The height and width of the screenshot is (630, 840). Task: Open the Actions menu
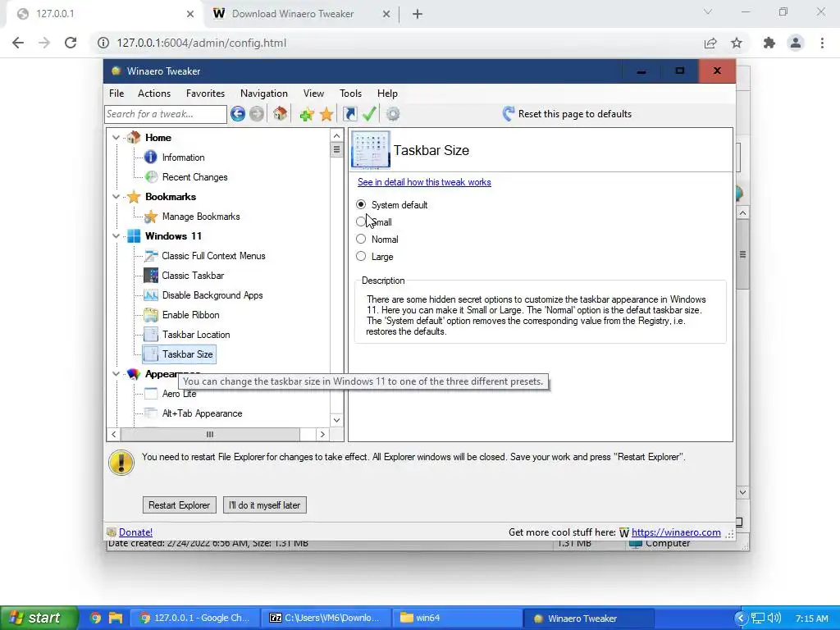click(154, 94)
